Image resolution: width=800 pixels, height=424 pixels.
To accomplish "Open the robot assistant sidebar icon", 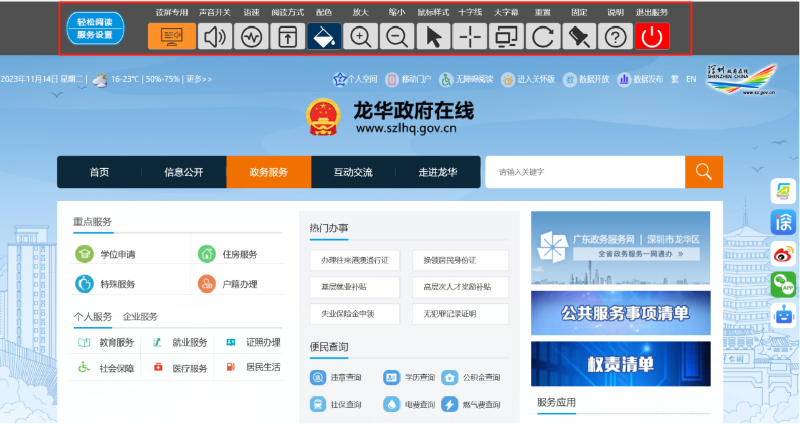I will click(x=783, y=316).
